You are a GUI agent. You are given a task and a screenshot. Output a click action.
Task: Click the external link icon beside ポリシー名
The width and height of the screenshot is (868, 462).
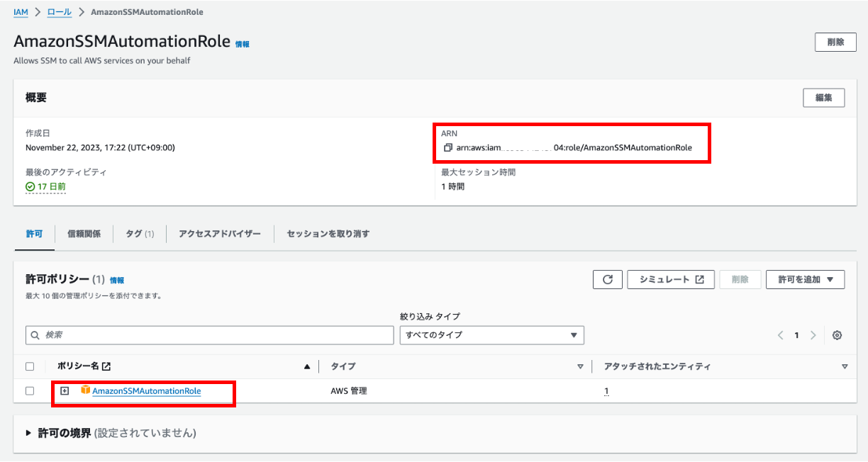pyautogui.click(x=106, y=366)
